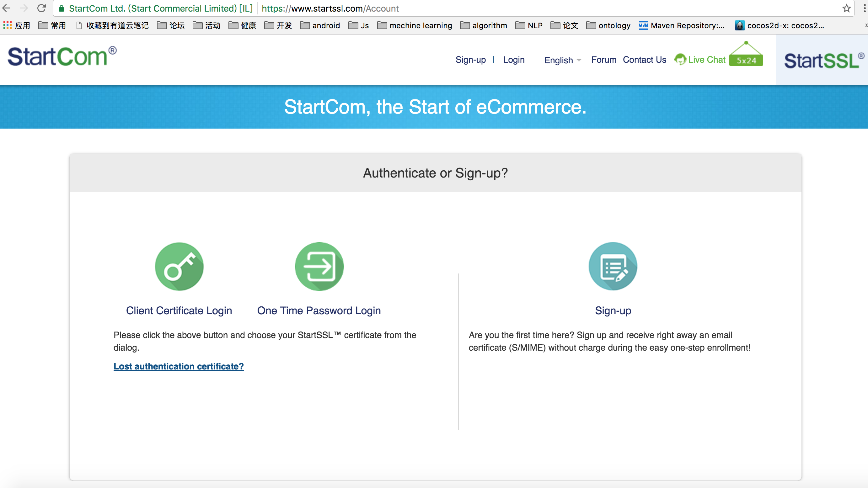The width and height of the screenshot is (868, 488).
Task: Bookmark page with the star icon
Action: click(846, 8)
